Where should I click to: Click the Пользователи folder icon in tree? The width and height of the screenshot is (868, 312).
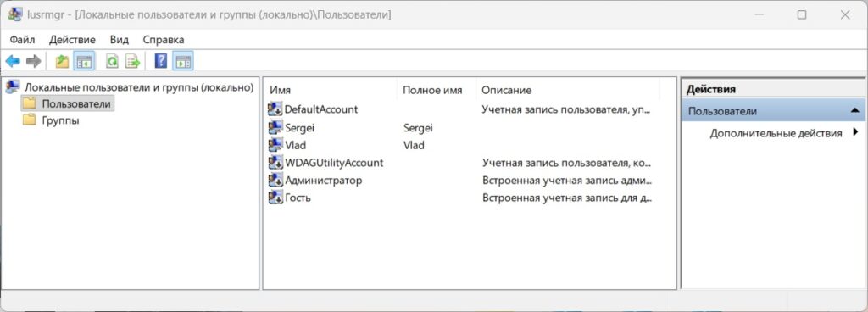point(29,103)
